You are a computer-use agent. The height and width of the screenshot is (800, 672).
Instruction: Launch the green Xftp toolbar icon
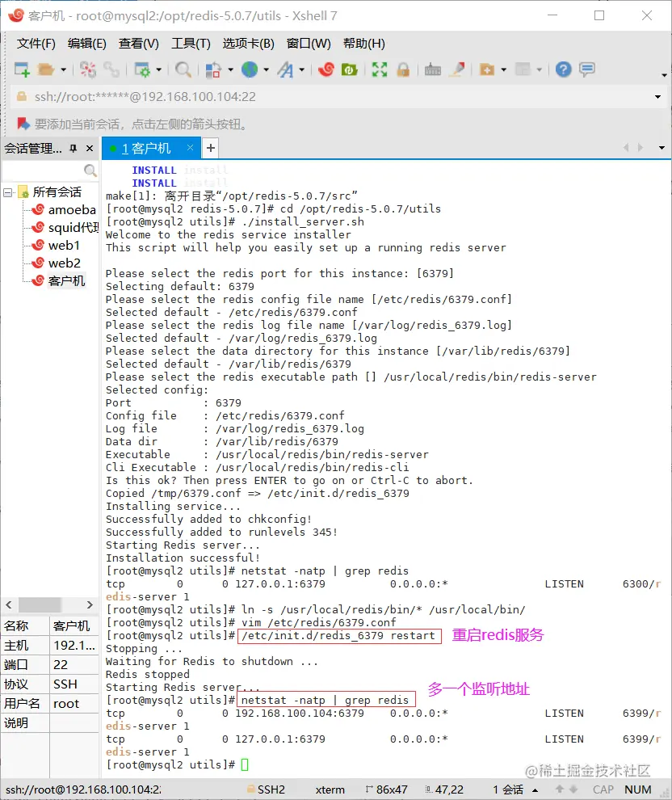(x=349, y=69)
